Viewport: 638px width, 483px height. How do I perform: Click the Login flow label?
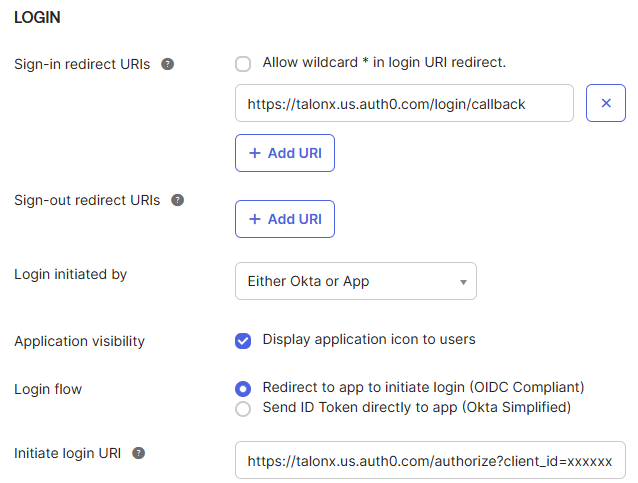(48, 389)
